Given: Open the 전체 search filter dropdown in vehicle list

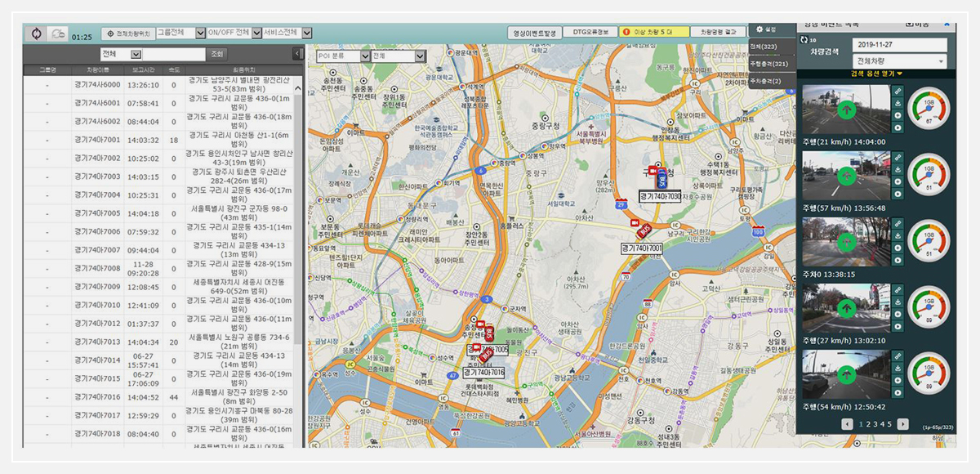Looking at the screenshot, I should [121, 55].
